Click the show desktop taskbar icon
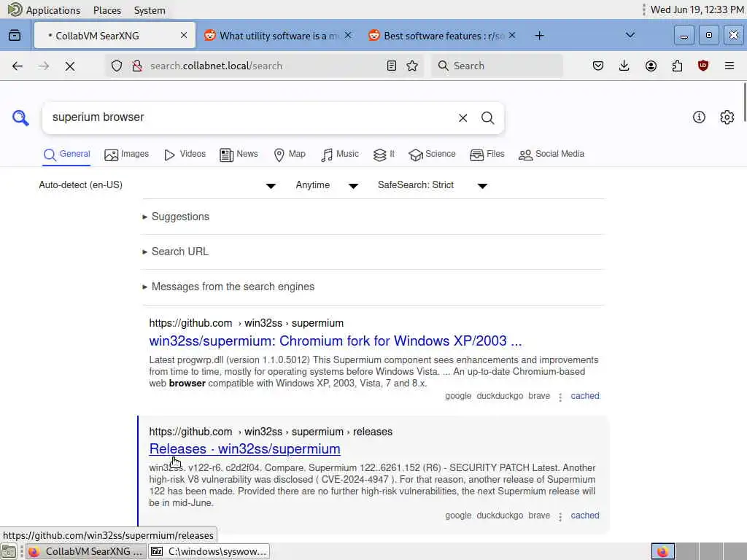This screenshot has width=747, height=560. pos(9,551)
